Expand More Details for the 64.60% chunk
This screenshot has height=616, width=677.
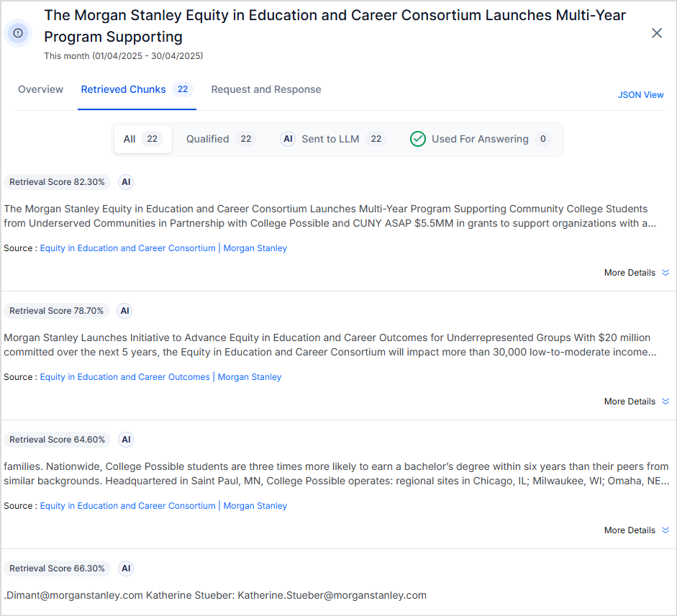coord(636,530)
